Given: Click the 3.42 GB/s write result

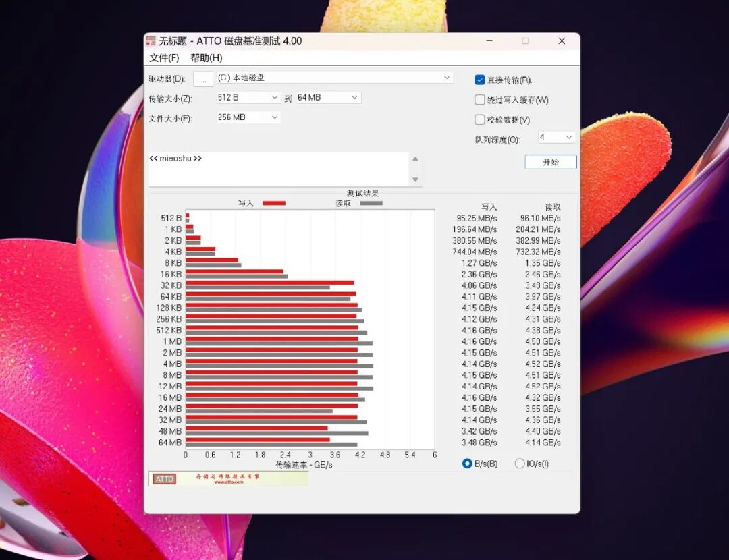Looking at the screenshot, I should pyautogui.click(x=479, y=431).
